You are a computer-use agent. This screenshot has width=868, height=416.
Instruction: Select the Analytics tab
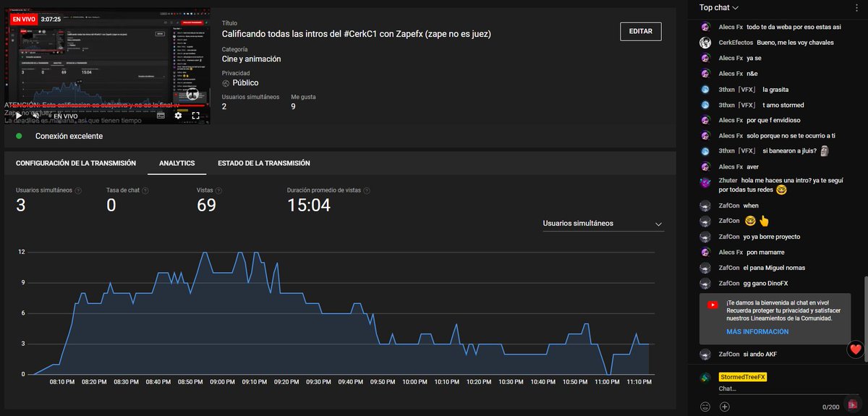click(176, 164)
